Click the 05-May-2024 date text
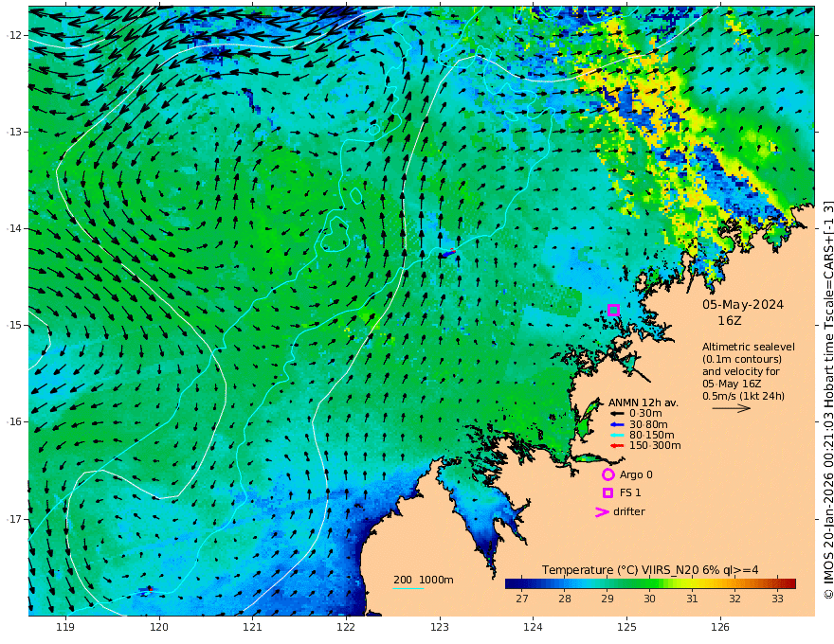 pos(743,304)
